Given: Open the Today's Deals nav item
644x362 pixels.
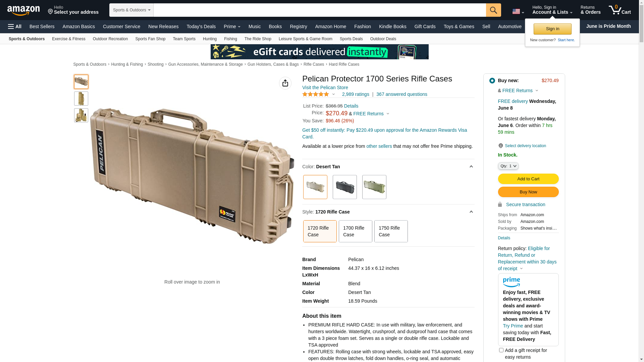Looking at the screenshot, I should tap(201, 26).
